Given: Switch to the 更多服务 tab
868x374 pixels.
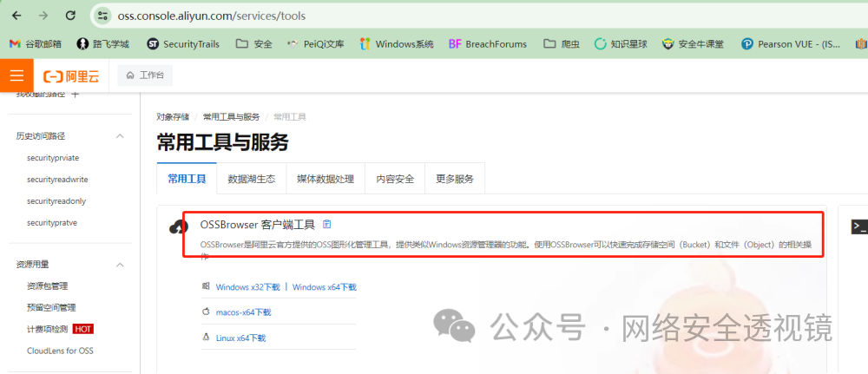Looking at the screenshot, I should pyautogui.click(x=455, y=179).
